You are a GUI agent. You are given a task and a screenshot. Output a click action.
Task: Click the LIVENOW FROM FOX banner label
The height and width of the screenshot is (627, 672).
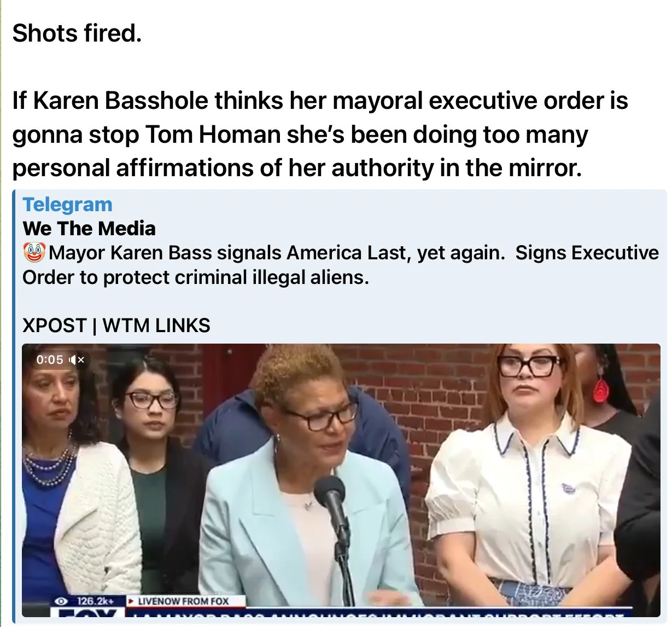pos(184,601)
